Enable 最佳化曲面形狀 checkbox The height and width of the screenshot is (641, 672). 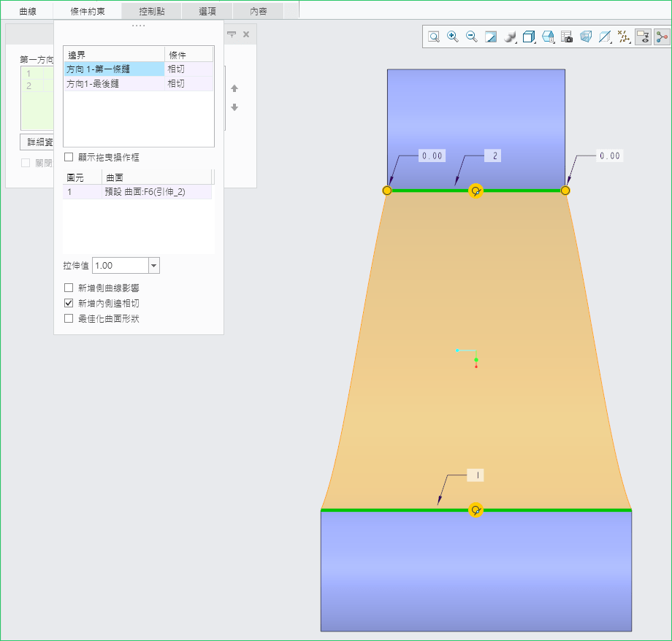coord(69,318)
